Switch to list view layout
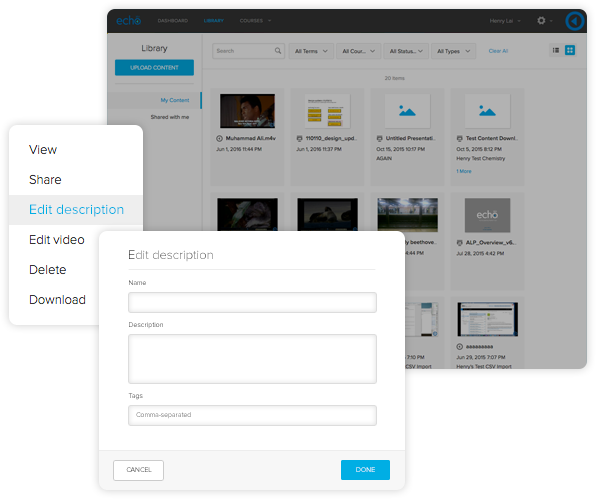This screenshot has width=596, height=499. click(556, 50)
